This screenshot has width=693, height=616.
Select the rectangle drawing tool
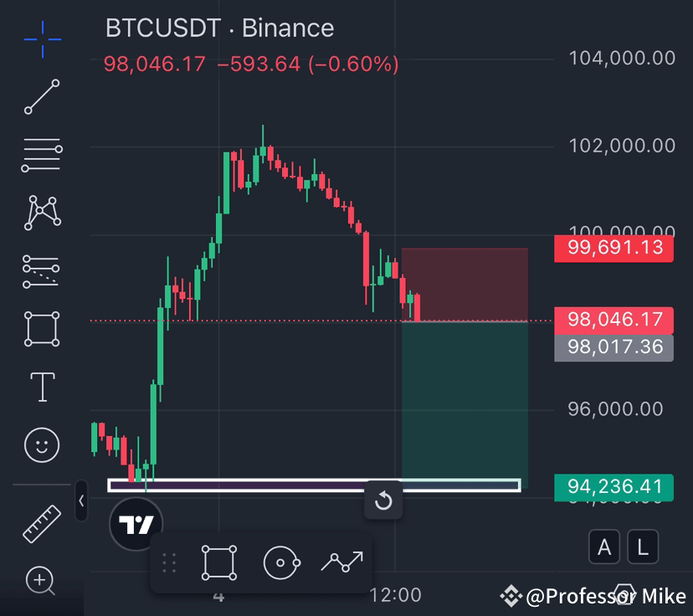pos(41,329)
